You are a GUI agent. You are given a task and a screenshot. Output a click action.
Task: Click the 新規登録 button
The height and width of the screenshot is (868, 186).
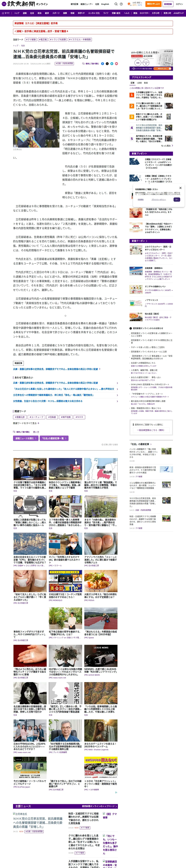click(x=168, y=4)
